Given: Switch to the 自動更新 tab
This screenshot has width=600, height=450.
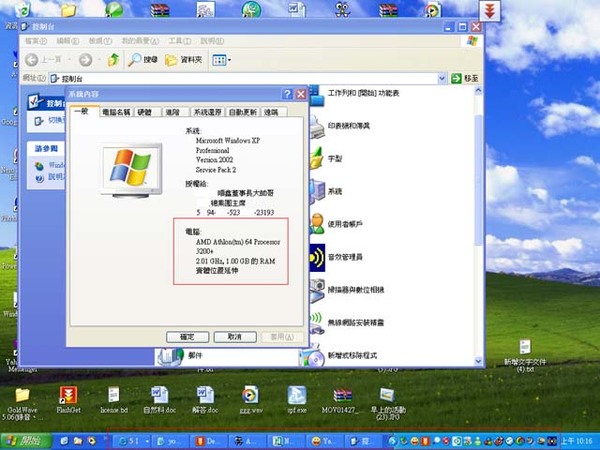Looking at the screenshot, I should pos(243,112).
